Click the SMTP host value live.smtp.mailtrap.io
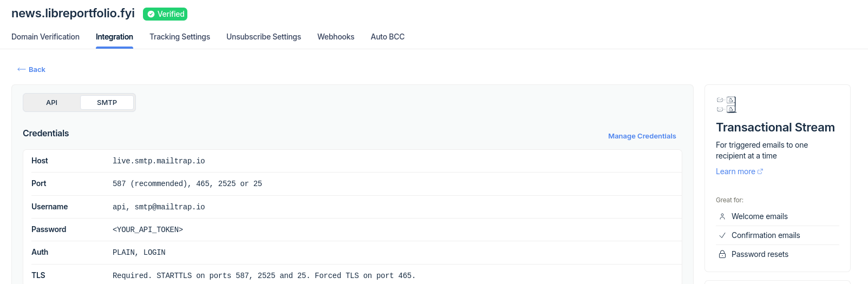Image resolution: width=868 pixels, height=284 pixels. (159, 161)
